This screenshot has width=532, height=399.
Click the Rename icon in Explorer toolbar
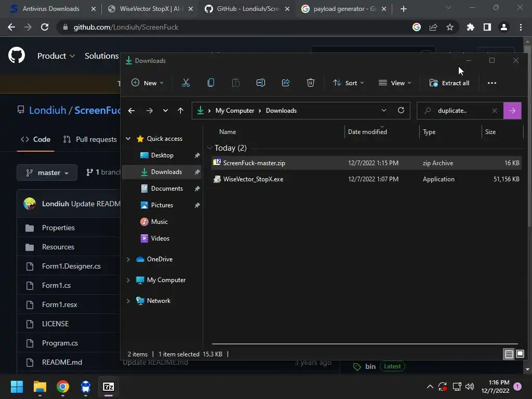[261, 83]
